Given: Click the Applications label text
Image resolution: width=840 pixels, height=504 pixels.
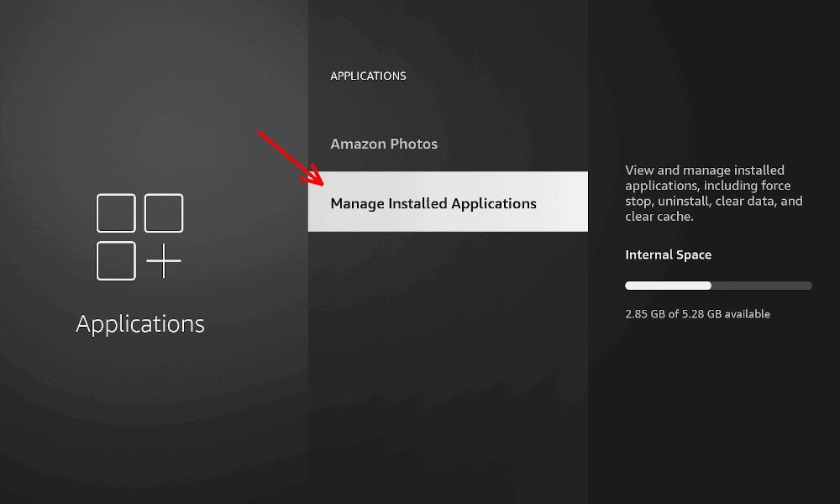Looking at the screenshot, I should (x=139, y=323).
